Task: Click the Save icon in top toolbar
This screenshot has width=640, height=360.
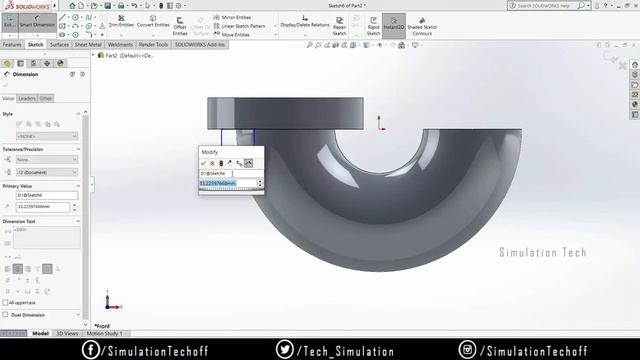Action: tap(107, 6)
